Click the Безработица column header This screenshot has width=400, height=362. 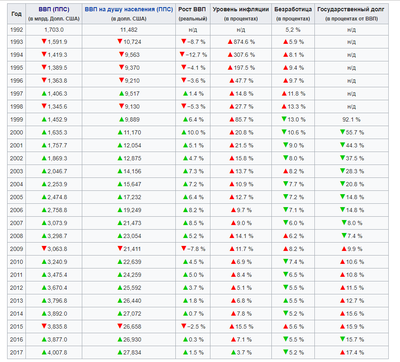point(293,14)
